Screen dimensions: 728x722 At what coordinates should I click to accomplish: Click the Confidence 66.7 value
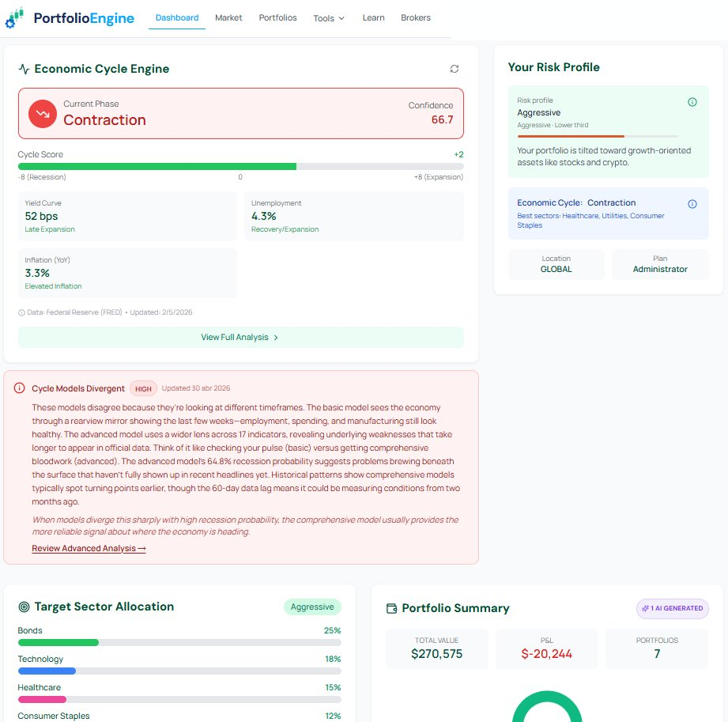click(442, 120)
